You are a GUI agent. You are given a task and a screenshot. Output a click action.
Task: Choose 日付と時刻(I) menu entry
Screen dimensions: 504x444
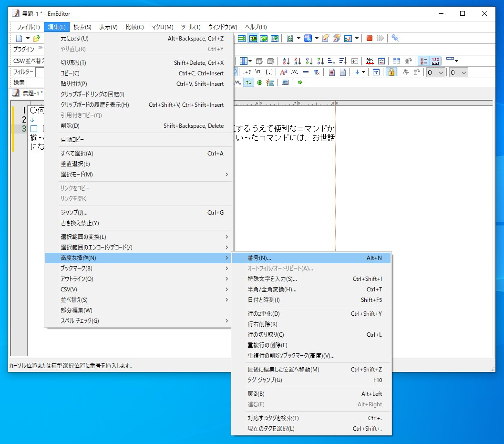pos(311,299)
